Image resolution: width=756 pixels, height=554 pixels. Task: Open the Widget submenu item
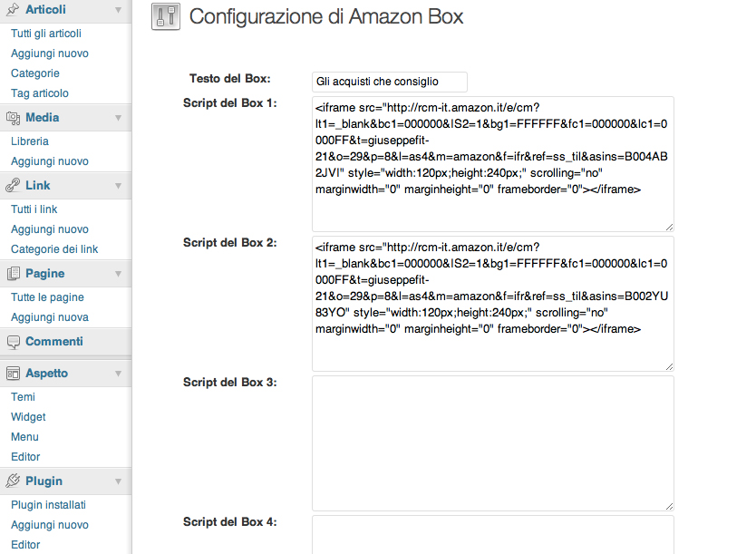[x=28, y=417]
